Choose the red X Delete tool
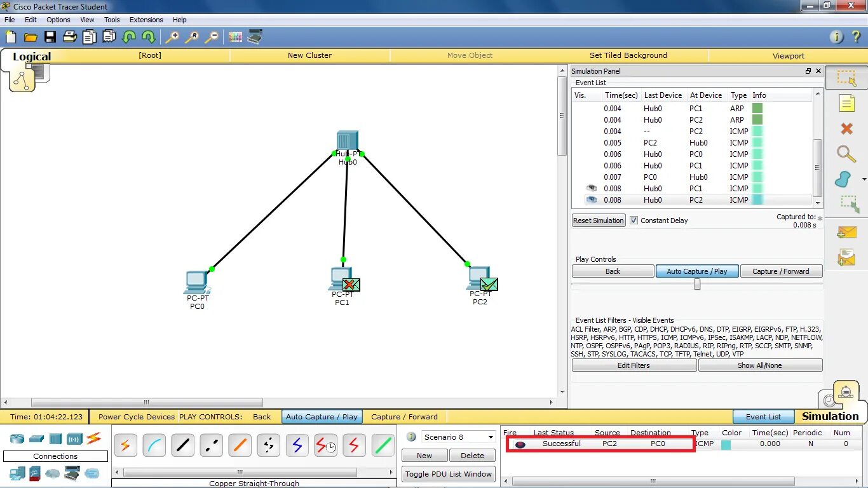Screen dimensions: 868x488 [846, 129]
